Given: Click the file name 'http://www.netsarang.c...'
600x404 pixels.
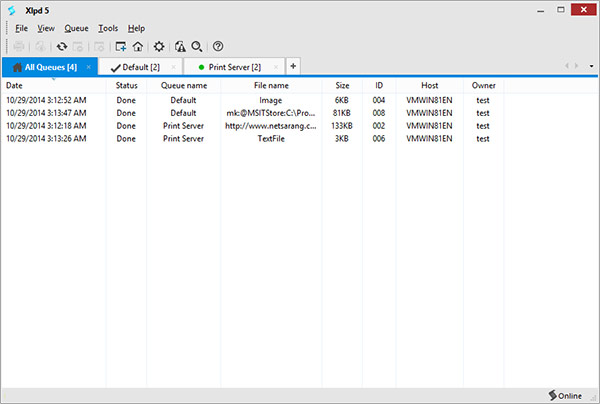Looking at the screenshot, I should 271,125.
